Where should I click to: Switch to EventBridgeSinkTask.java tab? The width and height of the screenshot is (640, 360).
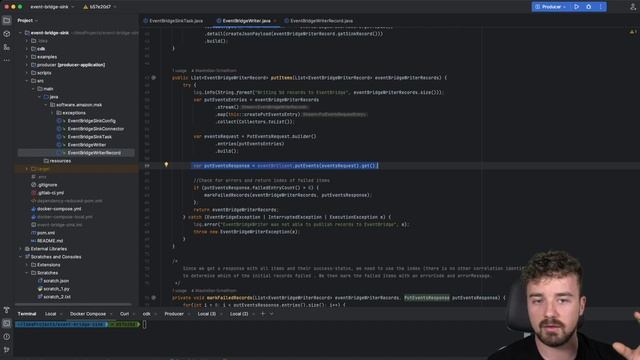[173, 21]
